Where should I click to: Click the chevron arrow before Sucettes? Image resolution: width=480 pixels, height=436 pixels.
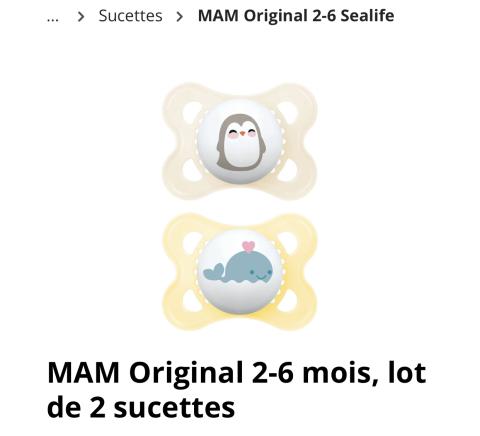(x=81, y=17)
